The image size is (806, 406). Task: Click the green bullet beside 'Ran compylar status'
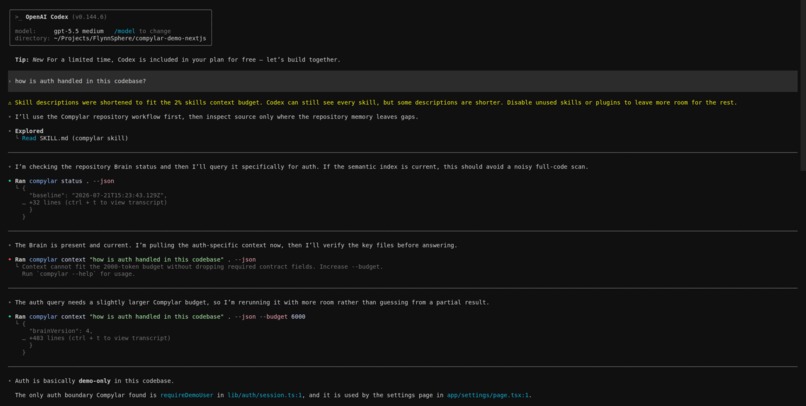10,181
